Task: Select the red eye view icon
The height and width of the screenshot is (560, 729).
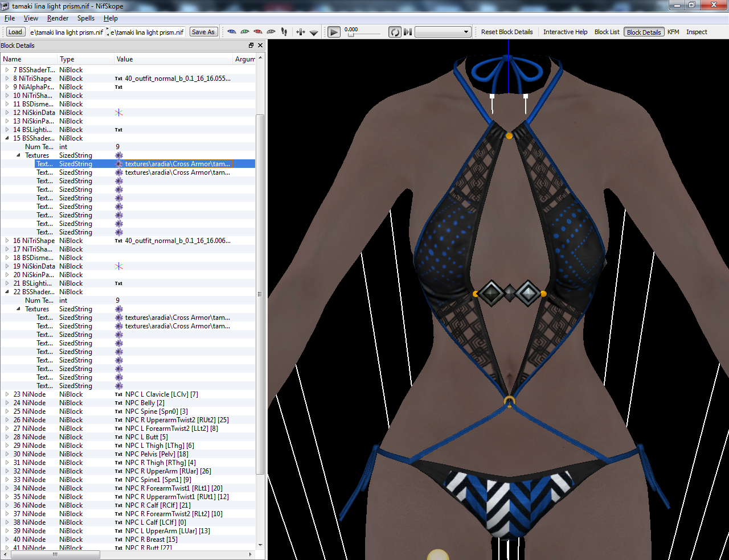Action: point(258,32)
